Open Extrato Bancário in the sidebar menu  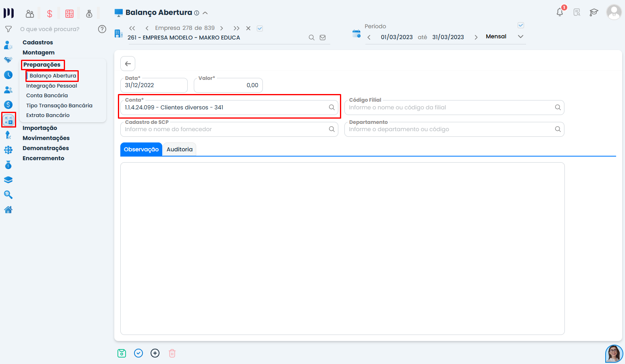(x=48, y=115)
